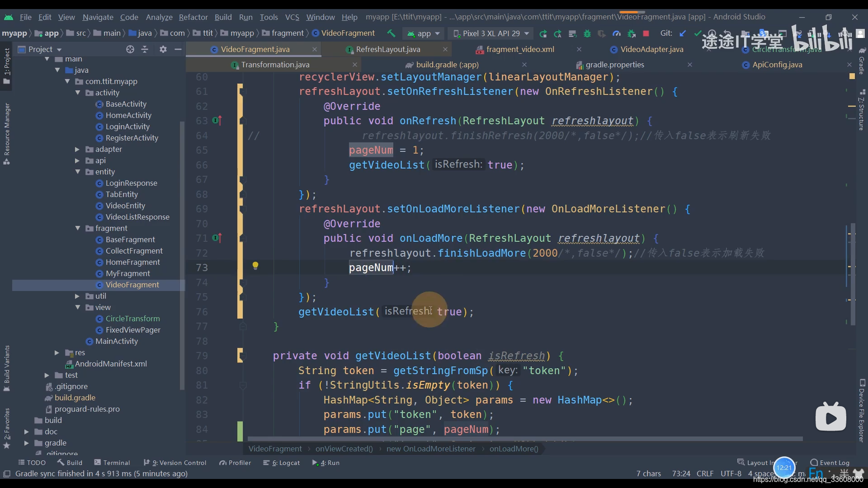Click onViewCreated() in the breadcrumb bar
Screen dimensions: 868x488
[x=344, y=449]
